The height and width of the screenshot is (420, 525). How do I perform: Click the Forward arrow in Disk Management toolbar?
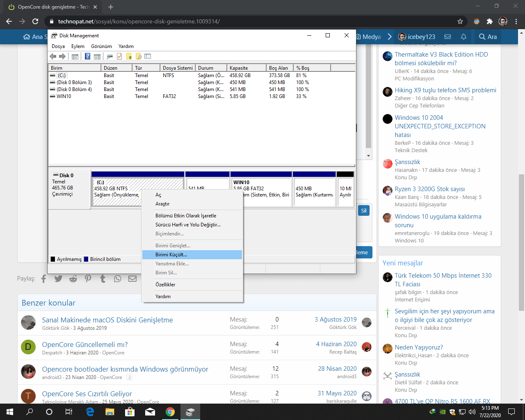(x=62, y=56)
